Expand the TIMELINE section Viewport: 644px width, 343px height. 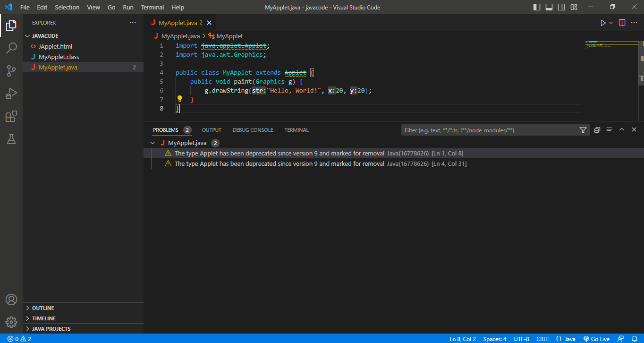pos(83,318)
